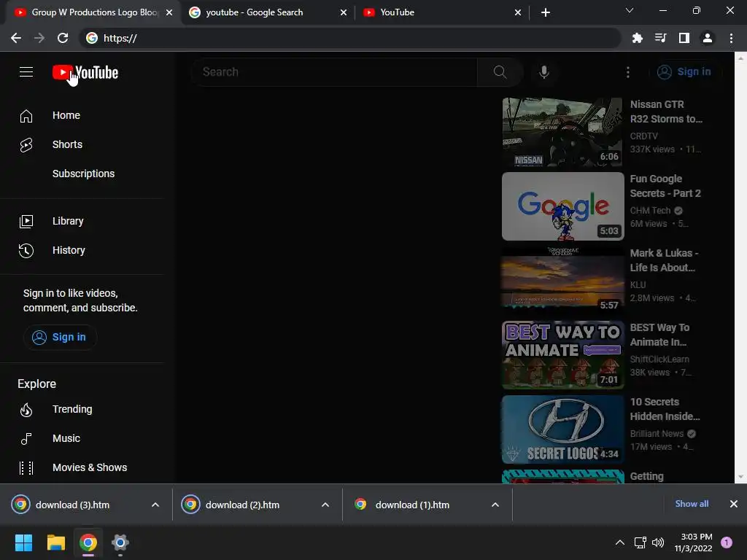This screenshot has width=747, height=560.
Task: Open the Windows Start menu
Action: pyautogui.click(x=23, y=542)
